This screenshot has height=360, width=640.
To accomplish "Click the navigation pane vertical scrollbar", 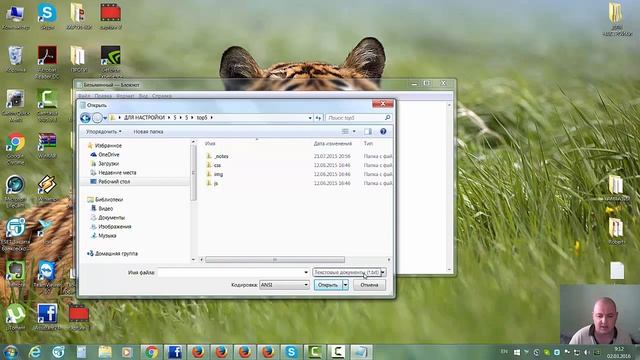I will [193, 173].
